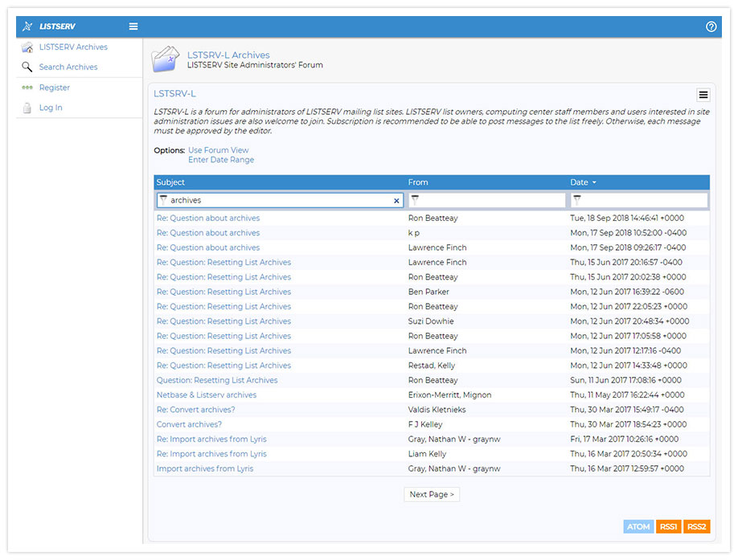Open original Import archives from Lyris post
738x560 pixels.
(205, 468)
